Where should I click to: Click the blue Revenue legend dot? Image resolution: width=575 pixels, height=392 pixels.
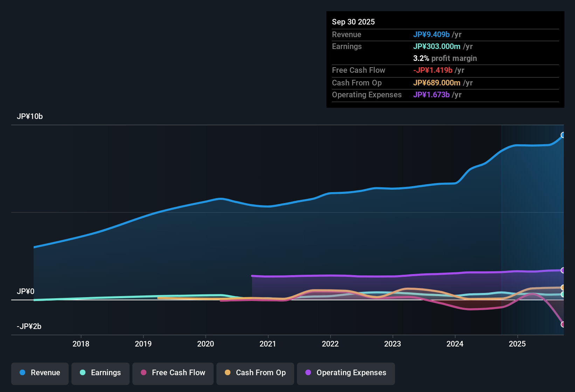tap(22, 373)
